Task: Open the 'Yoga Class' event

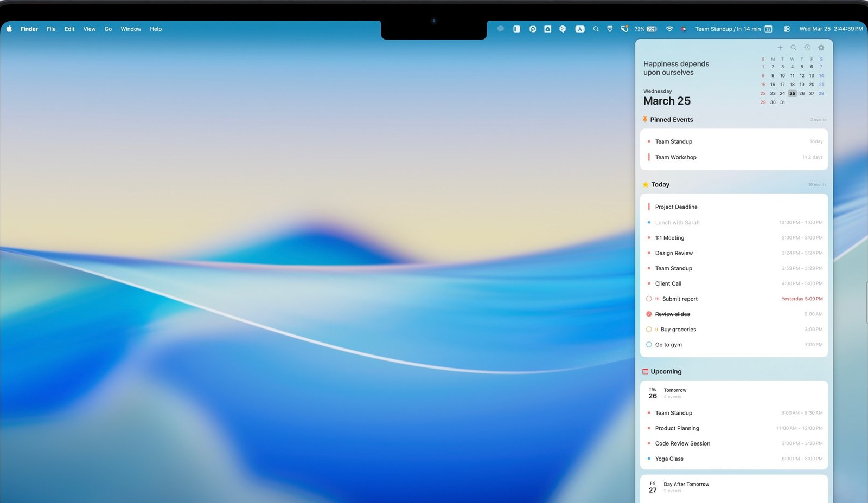Action: click(x=734, y=459)
